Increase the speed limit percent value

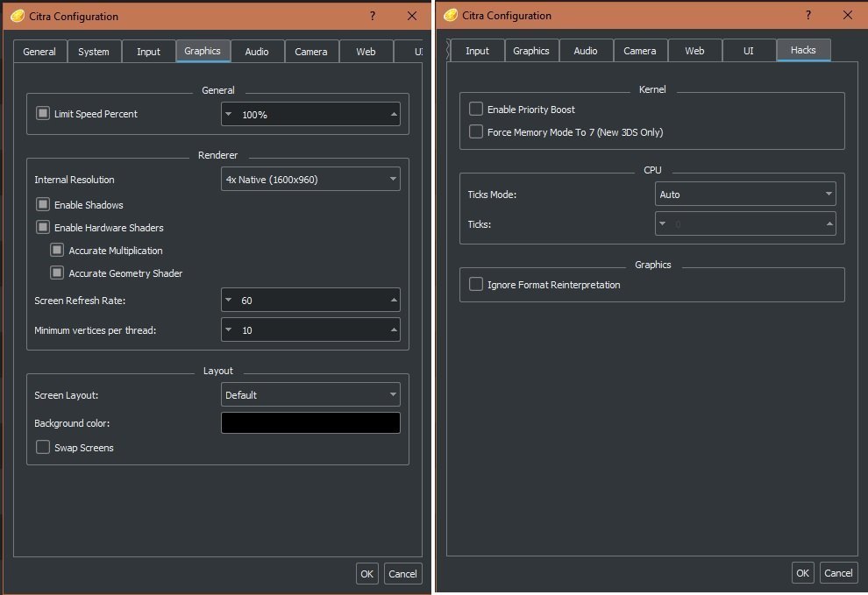coord(394,114)
